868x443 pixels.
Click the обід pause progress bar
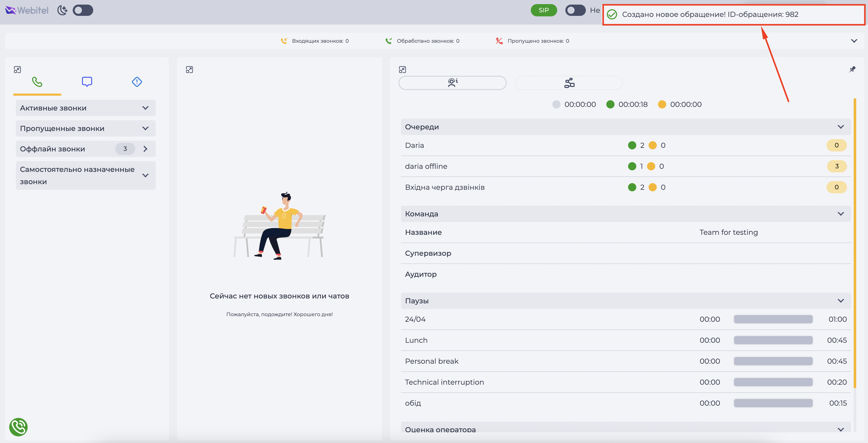(773, 403)
